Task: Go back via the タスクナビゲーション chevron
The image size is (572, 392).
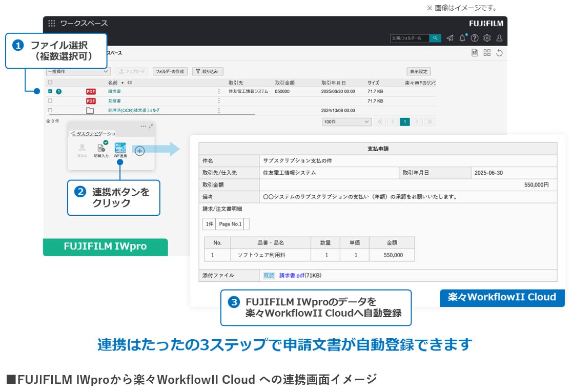Action: pyautogui.click(x=73, y=133)
